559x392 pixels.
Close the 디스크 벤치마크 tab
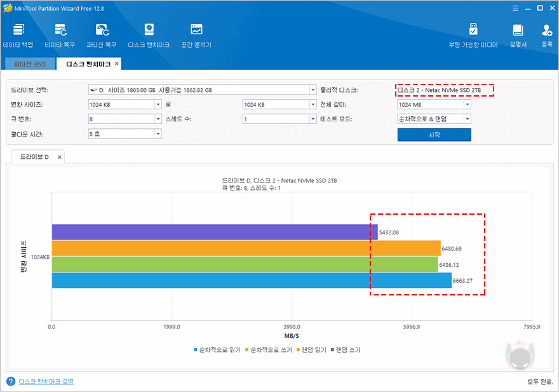coord(117,64)
